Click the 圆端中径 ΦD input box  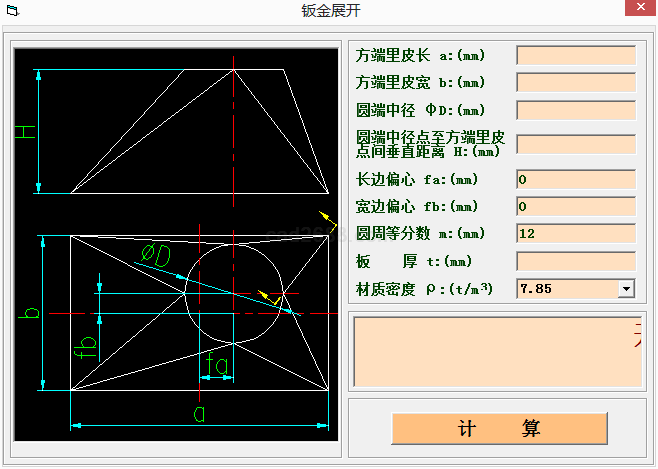click(x=576, y=109)
